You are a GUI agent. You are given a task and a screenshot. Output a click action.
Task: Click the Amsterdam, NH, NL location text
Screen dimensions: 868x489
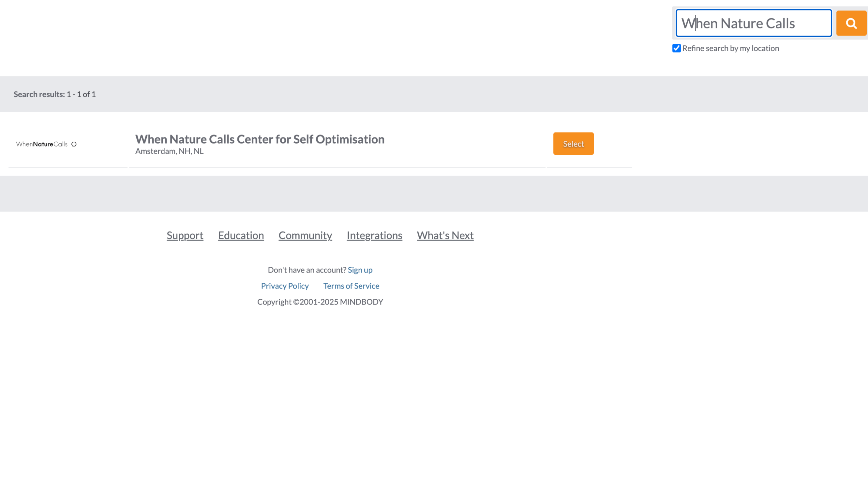coord(169,151)
